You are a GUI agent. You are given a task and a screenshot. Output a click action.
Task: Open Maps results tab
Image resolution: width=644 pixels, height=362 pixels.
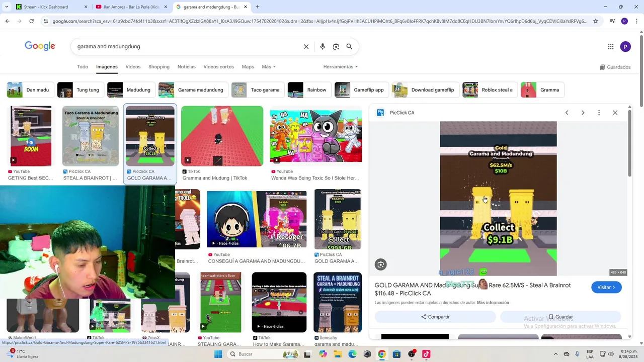(x=248, y=67)
